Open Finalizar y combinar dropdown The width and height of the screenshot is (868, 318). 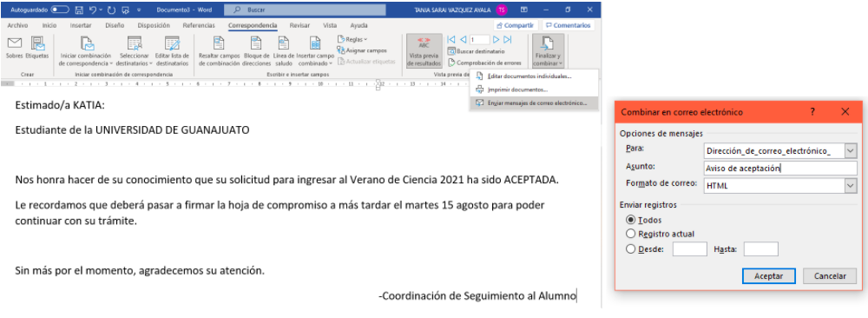pos(548,51)
